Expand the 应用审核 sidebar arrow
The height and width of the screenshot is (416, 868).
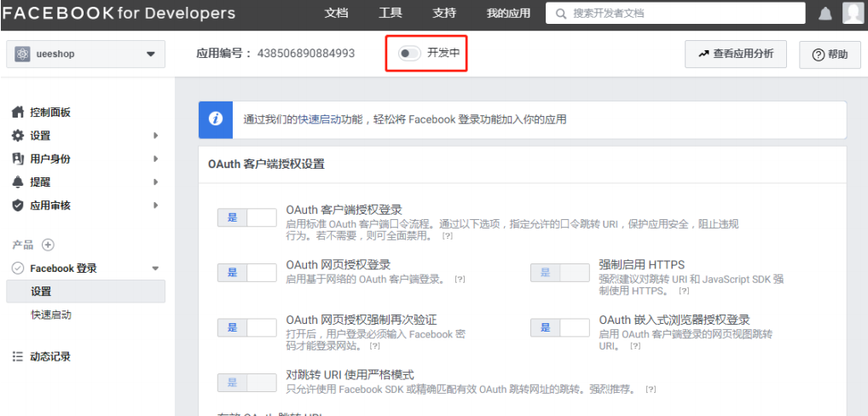156,205
